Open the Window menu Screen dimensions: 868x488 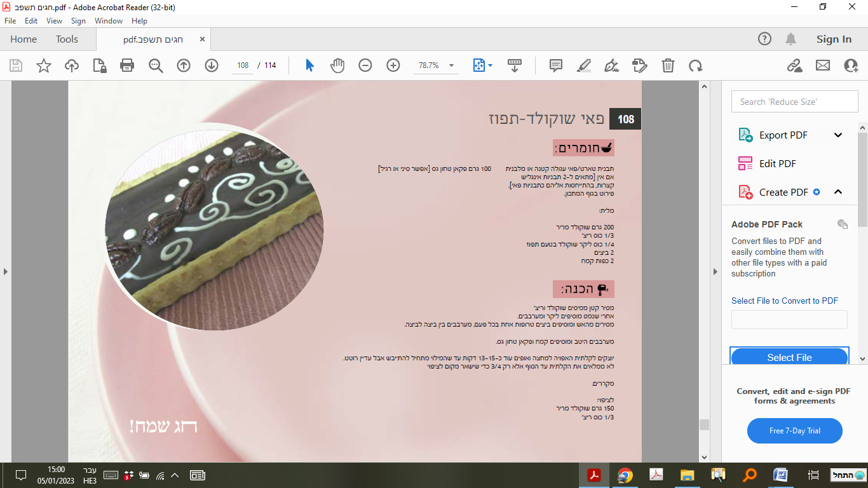tap(109, 21)
